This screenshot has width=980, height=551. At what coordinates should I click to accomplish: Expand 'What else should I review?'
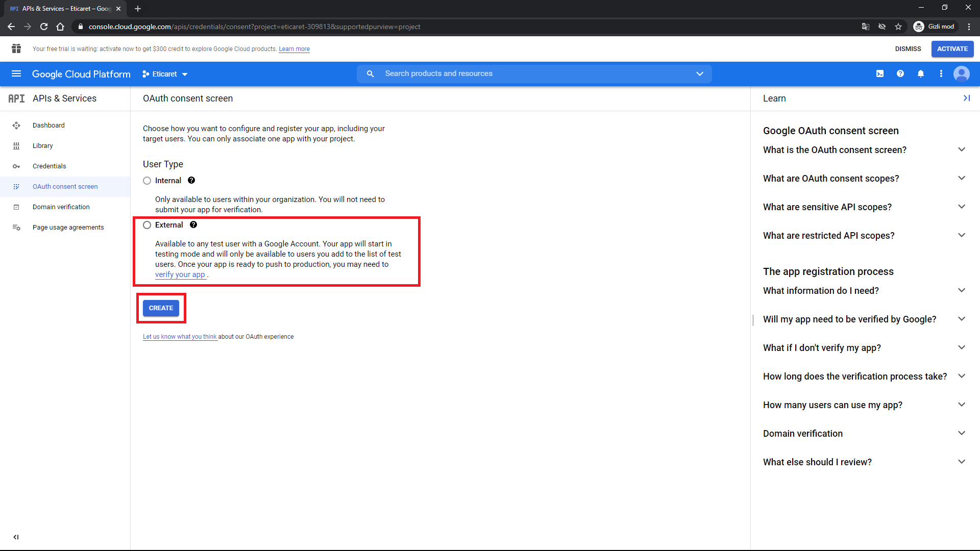coord(962,462)
